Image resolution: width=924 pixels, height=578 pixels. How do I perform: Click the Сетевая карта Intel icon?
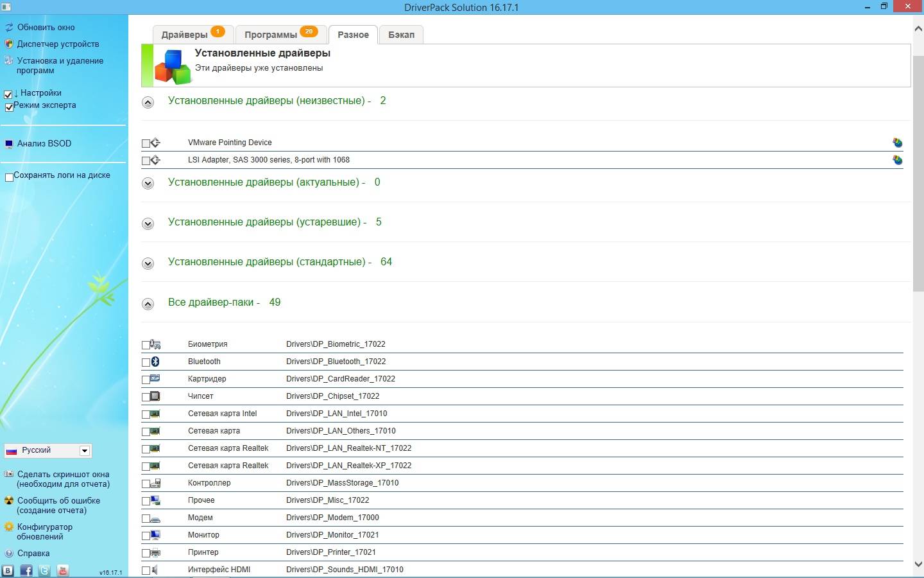(155, 414)
